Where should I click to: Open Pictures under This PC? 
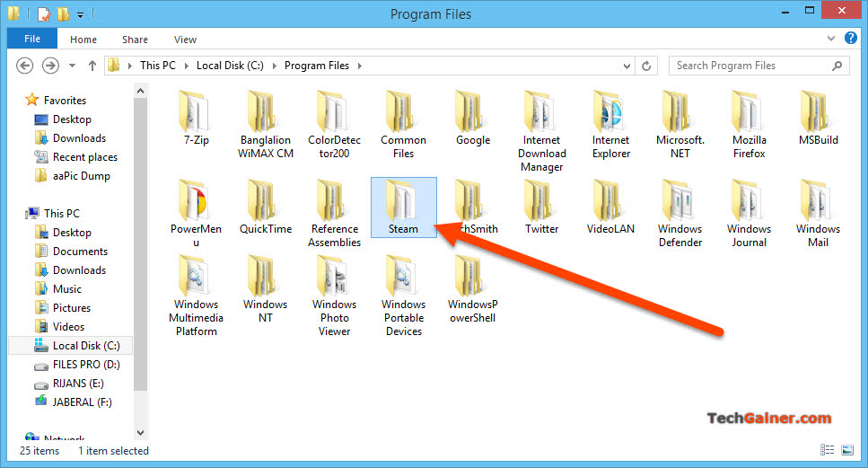[x=62, y=307]
